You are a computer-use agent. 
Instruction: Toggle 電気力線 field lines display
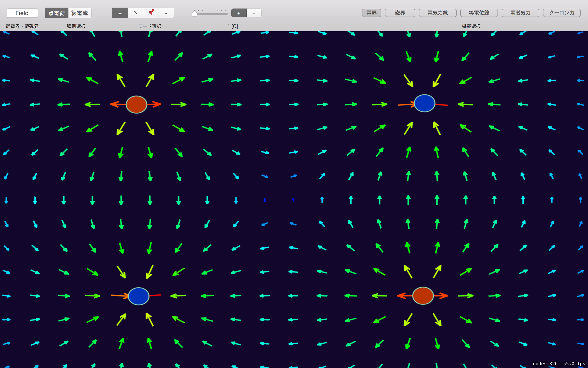pyautogui.click(x=438, y=13)
